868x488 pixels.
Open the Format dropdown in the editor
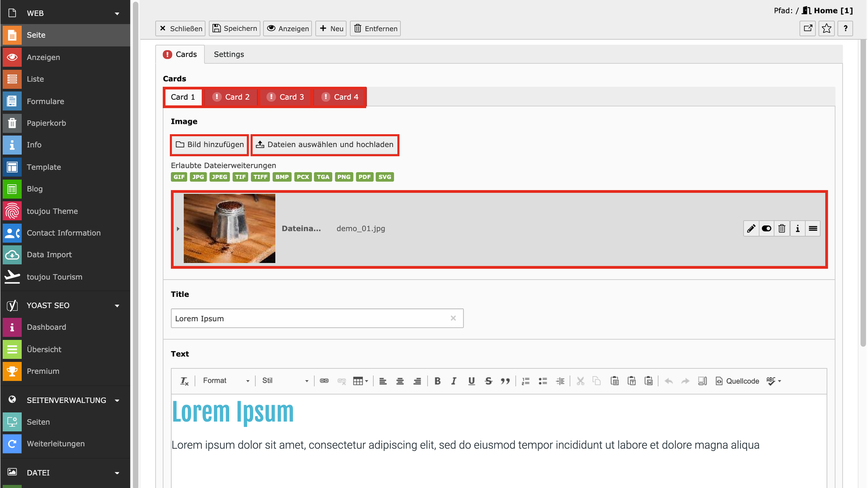226,381
